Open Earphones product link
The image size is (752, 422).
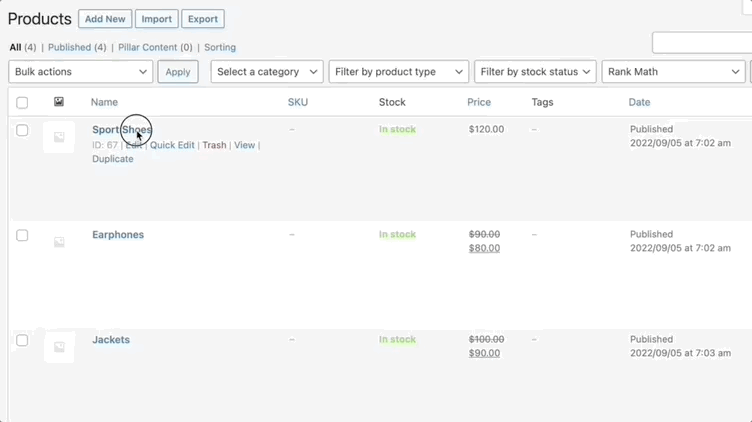[118, 235]
